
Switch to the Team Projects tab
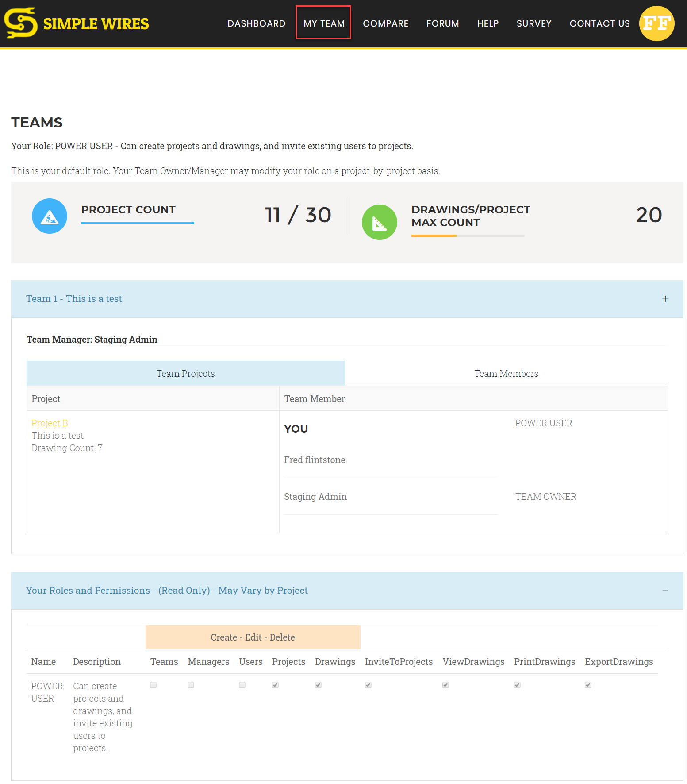coord(186,373)
